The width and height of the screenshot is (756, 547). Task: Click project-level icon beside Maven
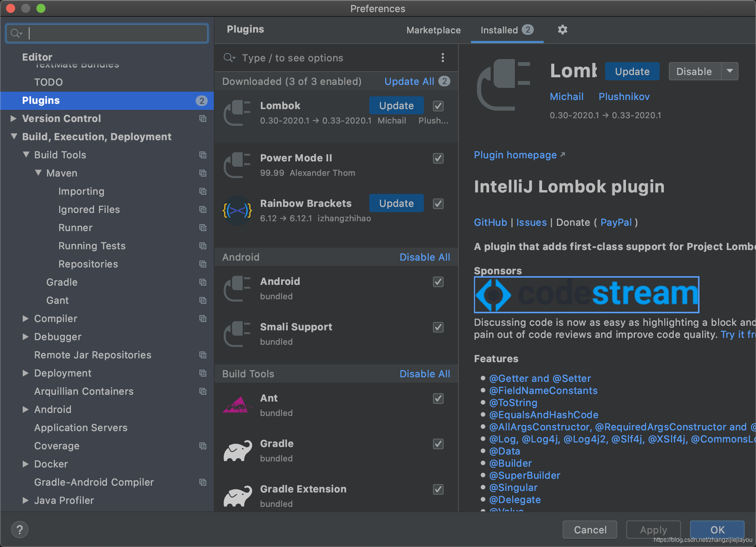[203, 173]
